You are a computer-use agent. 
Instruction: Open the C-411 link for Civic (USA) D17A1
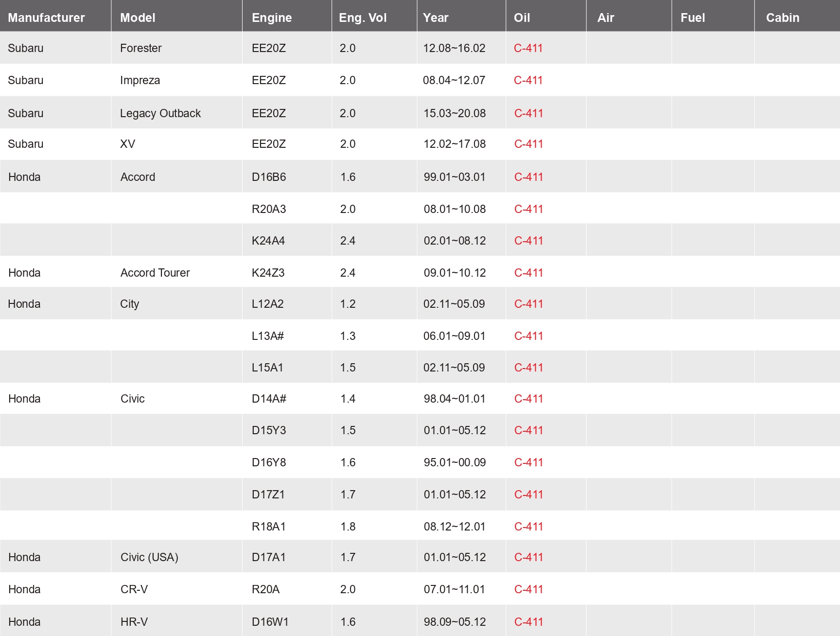coord(528,557)
